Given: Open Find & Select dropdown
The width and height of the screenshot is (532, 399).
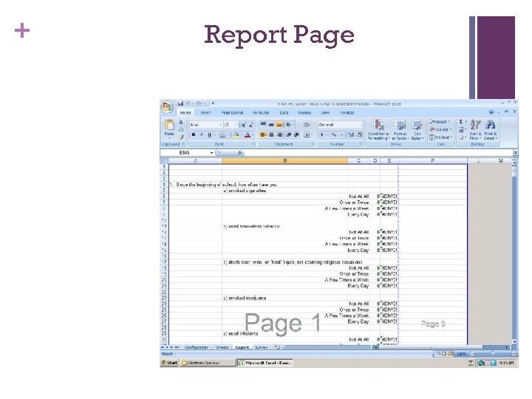Looking at the screenshot, I should pyautogui.click(x=491, y=129).
